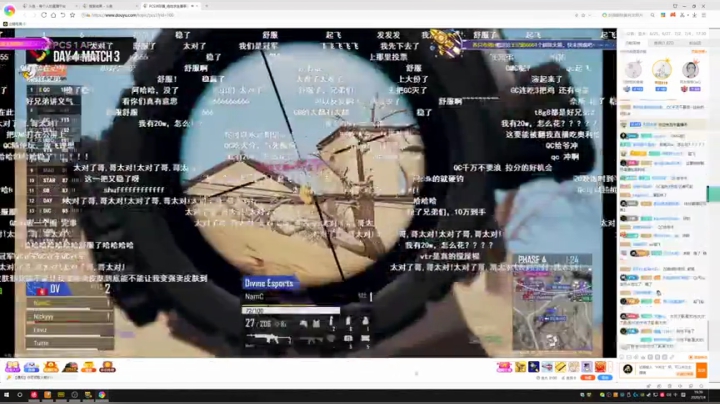Select the middle chat panel tab

coord(663,43)
